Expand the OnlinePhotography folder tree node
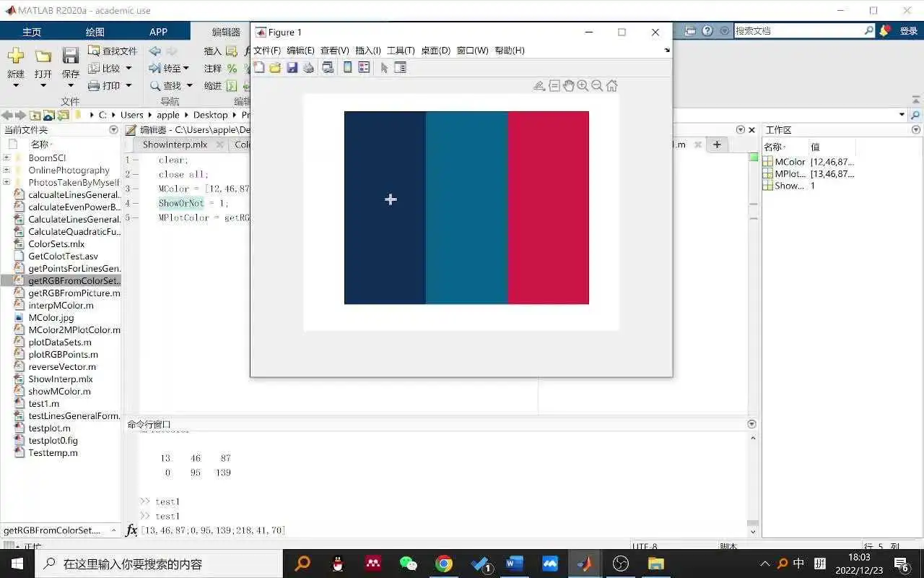 [6, 170]
